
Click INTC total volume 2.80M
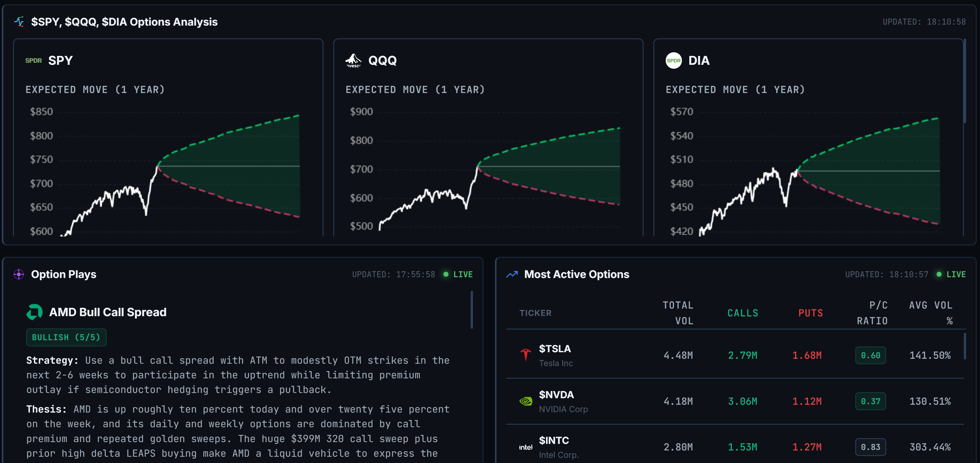coord(678,447)
